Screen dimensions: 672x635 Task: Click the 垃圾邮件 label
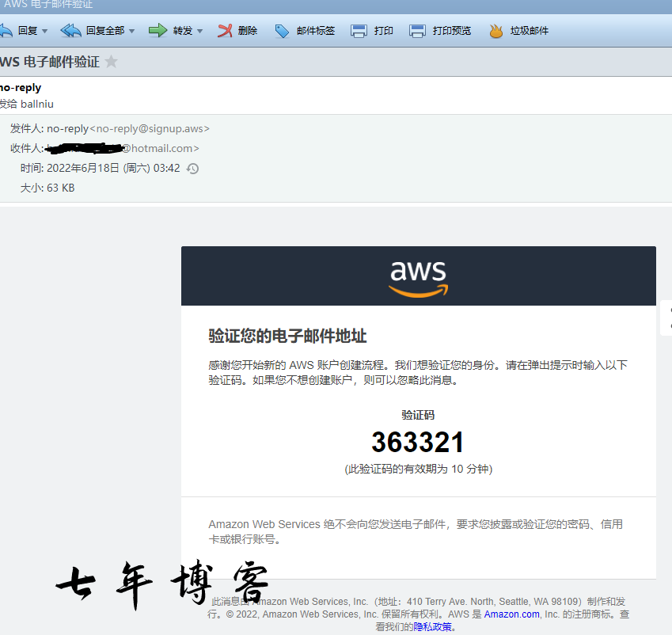(530, 30)
